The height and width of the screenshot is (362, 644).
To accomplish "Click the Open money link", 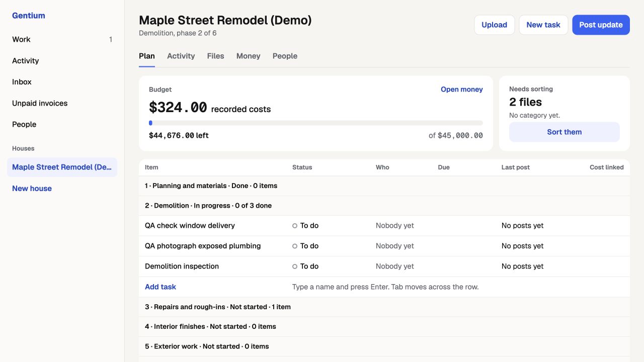I will (x=461, y=89).
